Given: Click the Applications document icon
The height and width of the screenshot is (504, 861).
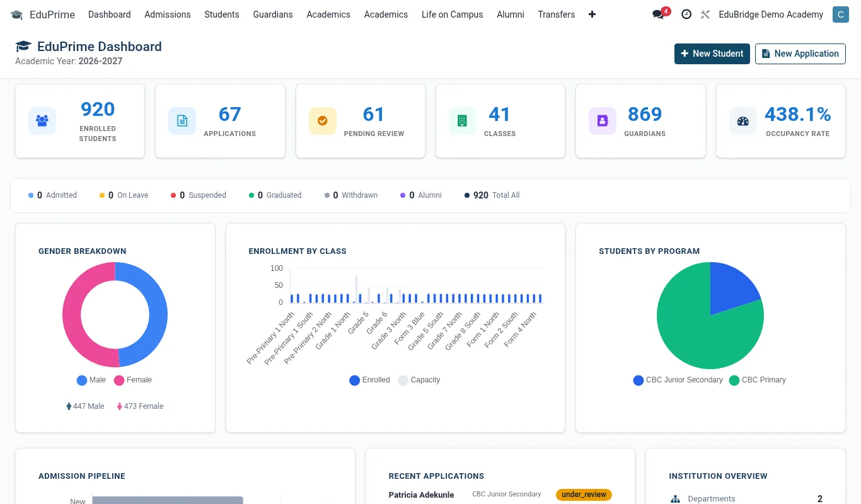Looking at the screenshot, I should 182,121.
